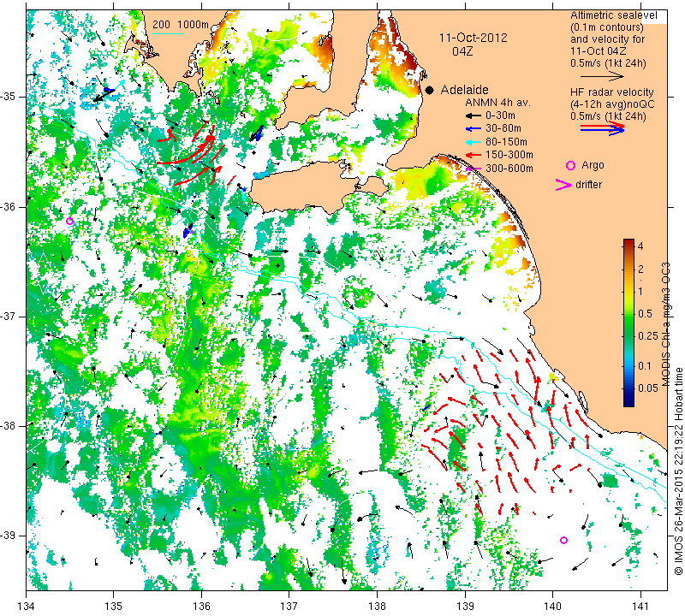Screen dimensions: 685x616
Task: Click the red and blue HF radar legend arrows
Action: (602, 128)
